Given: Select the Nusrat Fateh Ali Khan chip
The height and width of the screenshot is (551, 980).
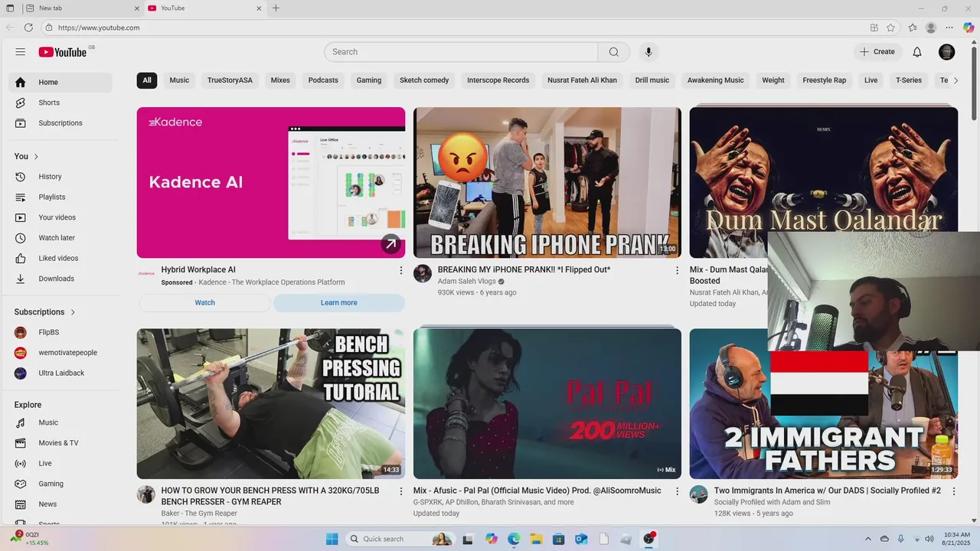Looking at the screenshot, I should [x=582, y=80].
